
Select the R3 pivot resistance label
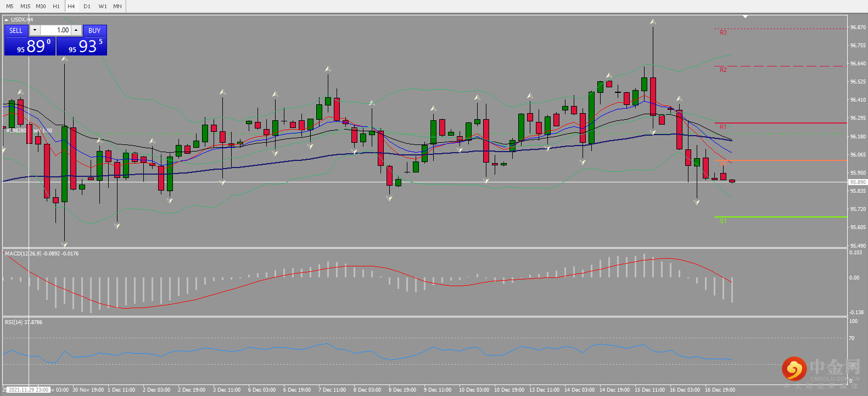723,32
